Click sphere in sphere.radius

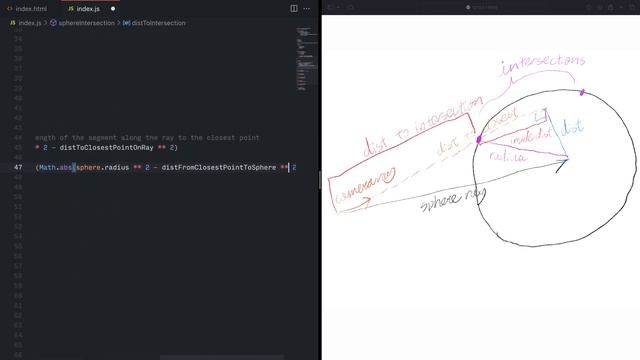pos(88,167)
